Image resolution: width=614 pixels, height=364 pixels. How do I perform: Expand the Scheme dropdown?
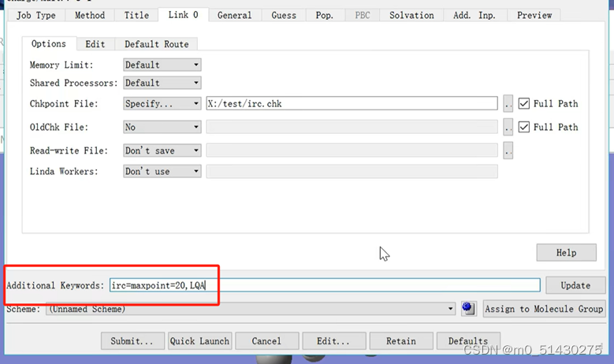[251, 309]
